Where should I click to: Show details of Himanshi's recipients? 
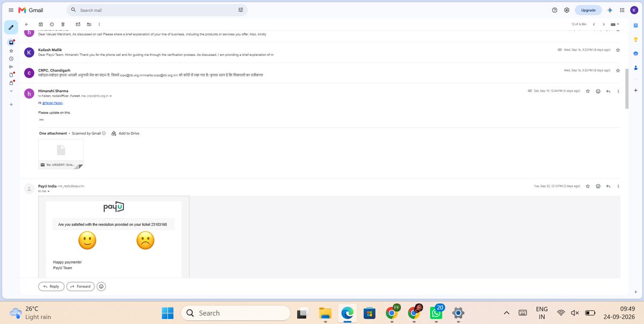coord(110,96)
